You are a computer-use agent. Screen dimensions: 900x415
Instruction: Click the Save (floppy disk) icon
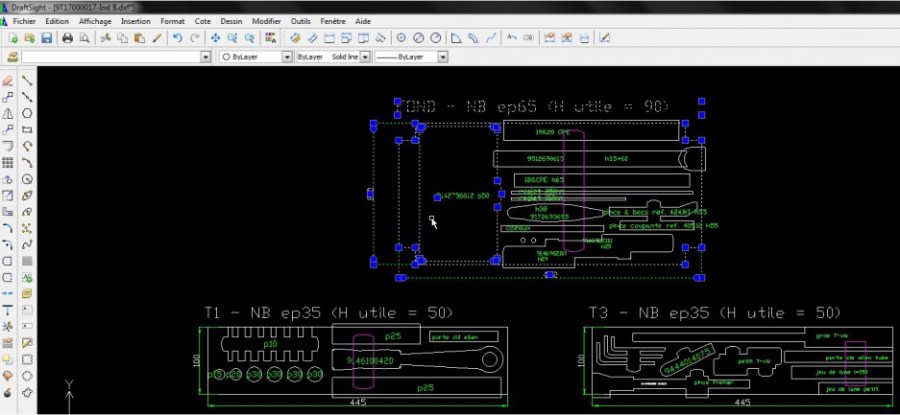[x=46, y=38]
